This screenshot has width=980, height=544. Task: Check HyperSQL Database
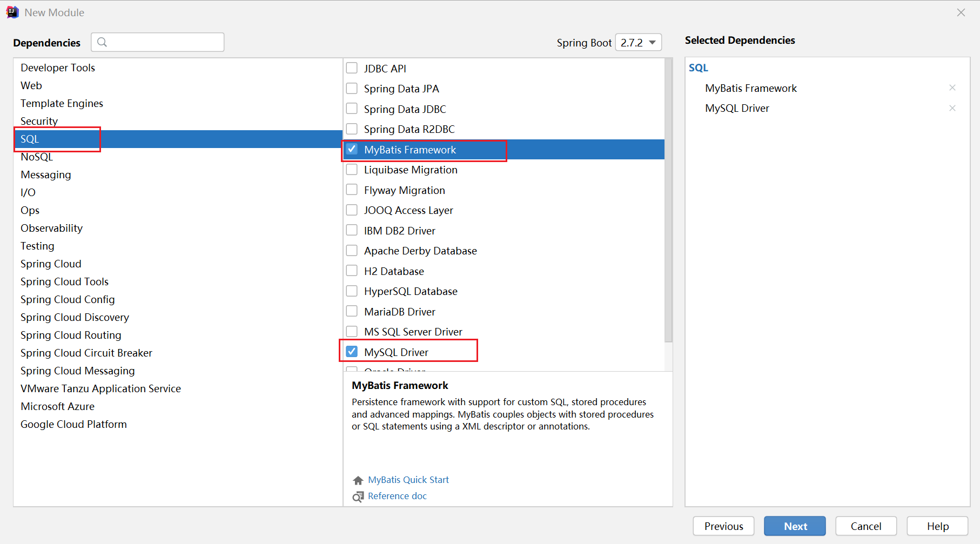(352, 291)
